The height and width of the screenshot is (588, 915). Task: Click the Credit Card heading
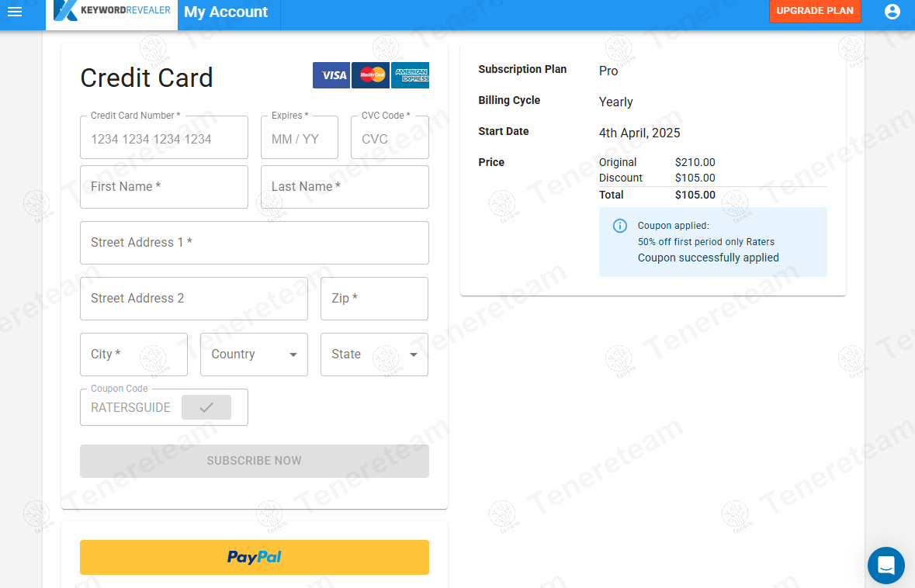[147, 78]
